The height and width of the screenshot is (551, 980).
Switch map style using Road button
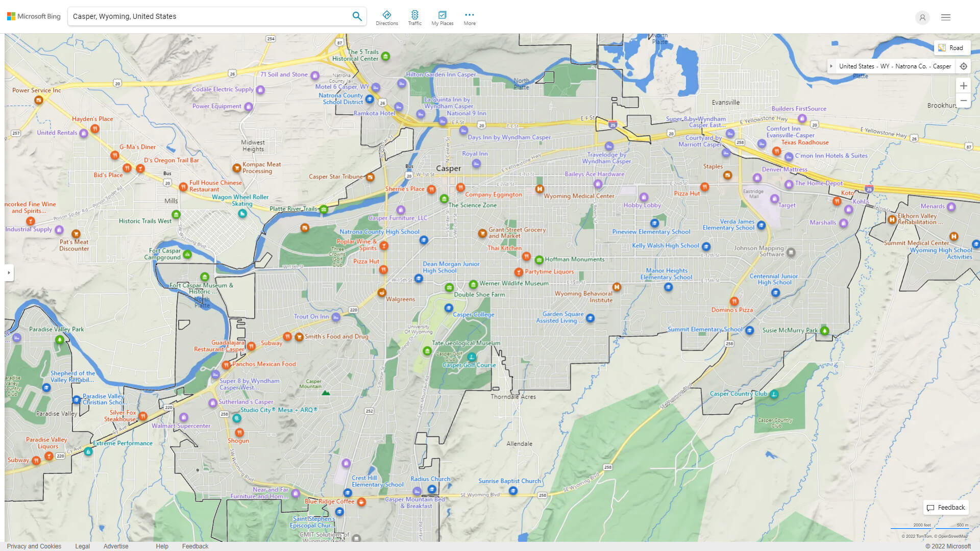[x=951, y=48]
